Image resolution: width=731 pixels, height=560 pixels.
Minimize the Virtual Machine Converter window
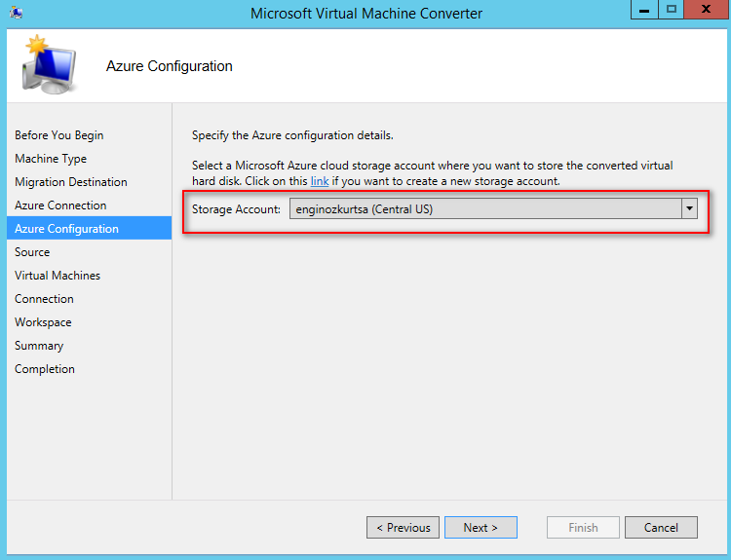tap(644, 10)
